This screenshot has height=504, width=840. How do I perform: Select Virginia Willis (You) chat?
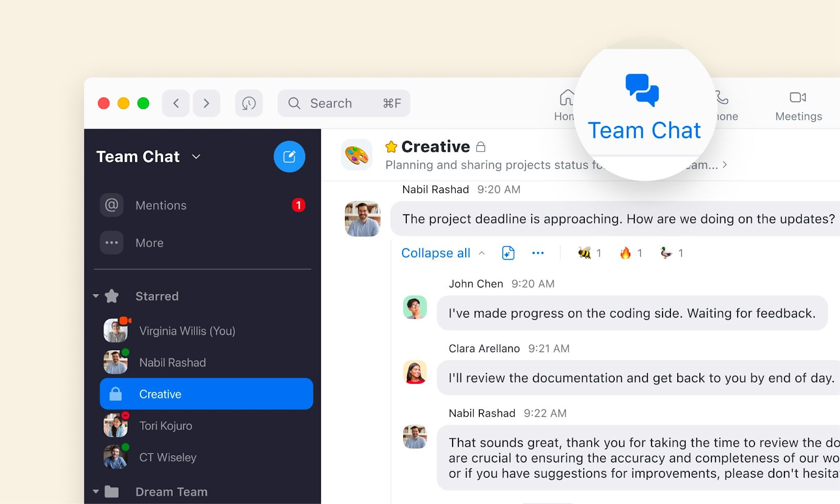(x=207, y=331)
